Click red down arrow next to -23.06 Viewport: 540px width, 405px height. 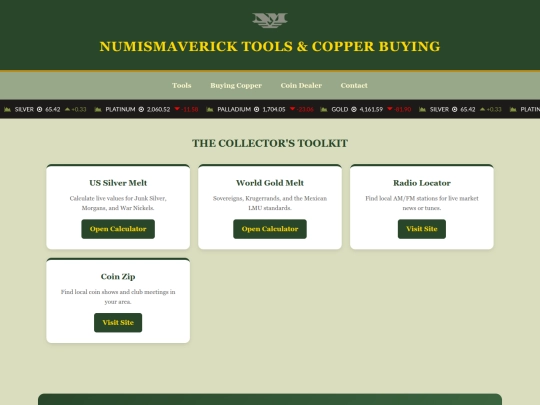pos(292,109)
